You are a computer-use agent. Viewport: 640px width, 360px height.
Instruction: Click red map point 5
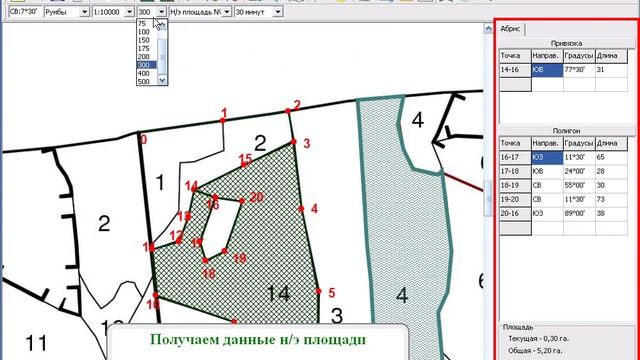(x=318, y=291)
